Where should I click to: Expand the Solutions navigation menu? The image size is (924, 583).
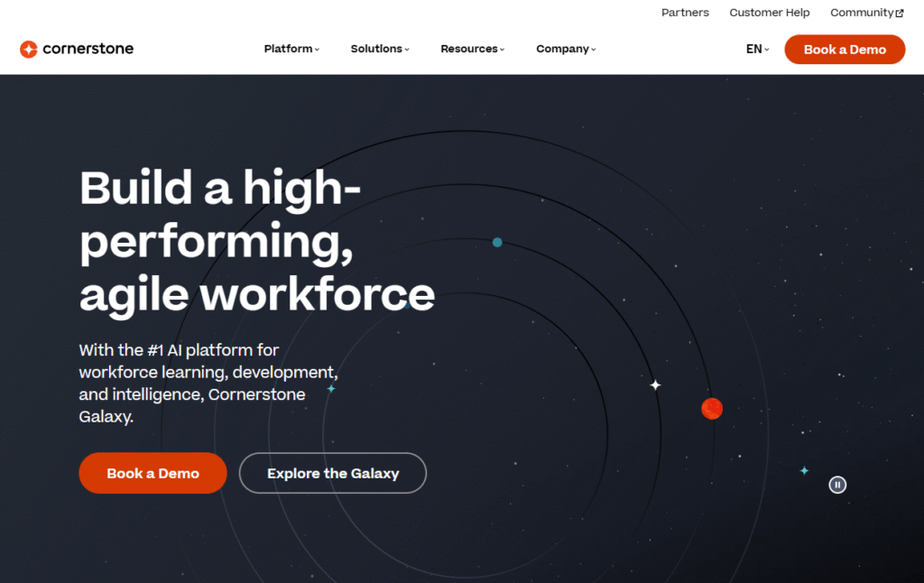[x=380, y=49]
